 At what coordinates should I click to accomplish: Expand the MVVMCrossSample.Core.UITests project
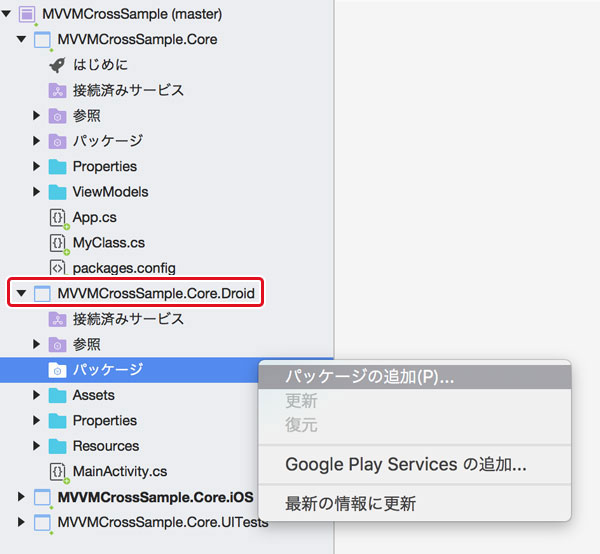(21, 522)
